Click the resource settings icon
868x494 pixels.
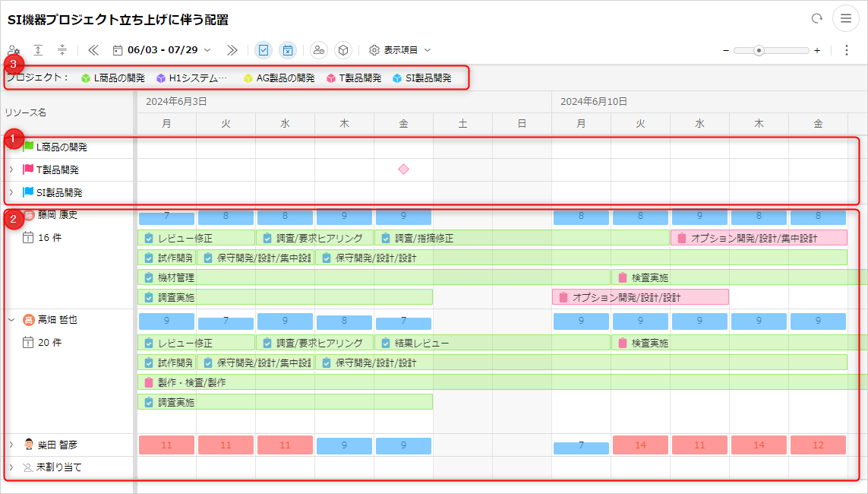click(x=14, y=50)
